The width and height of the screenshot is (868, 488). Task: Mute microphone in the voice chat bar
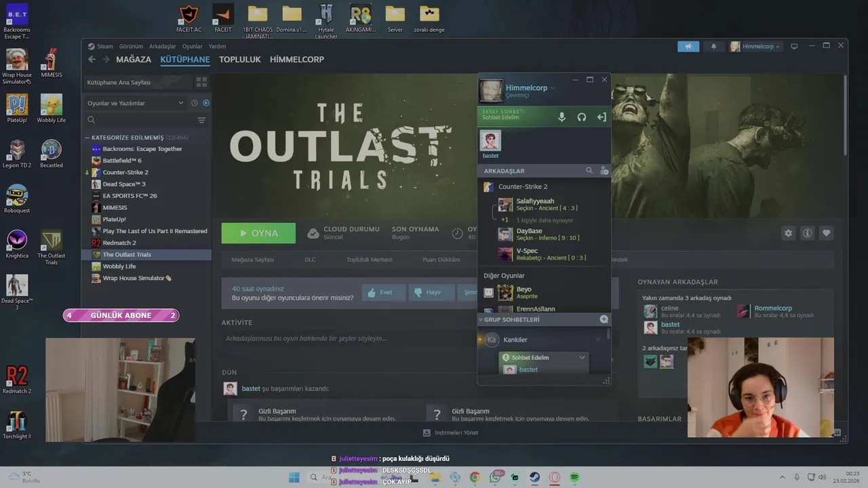(x=561, y=117)
